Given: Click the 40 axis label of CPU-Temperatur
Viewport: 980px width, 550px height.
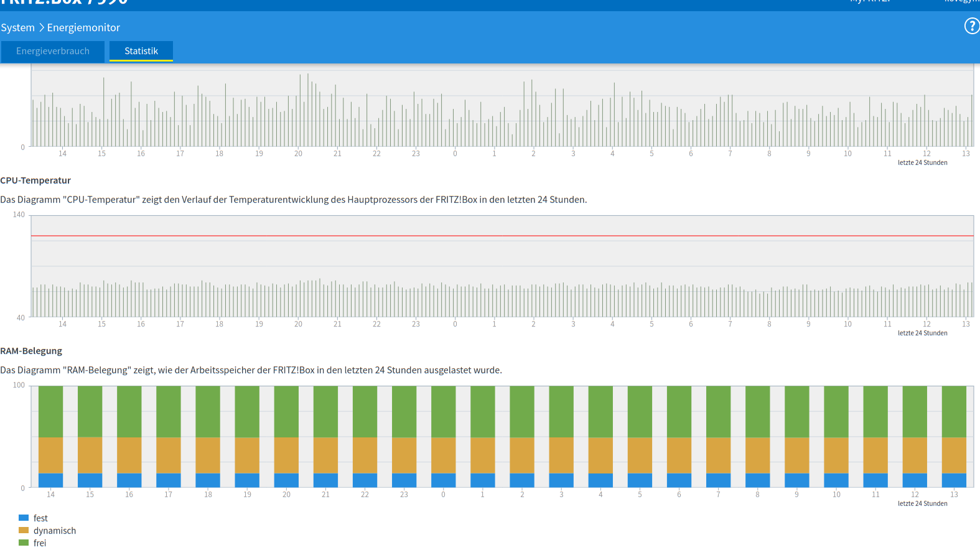Looking at the screenshot, I should click(21, 318).
